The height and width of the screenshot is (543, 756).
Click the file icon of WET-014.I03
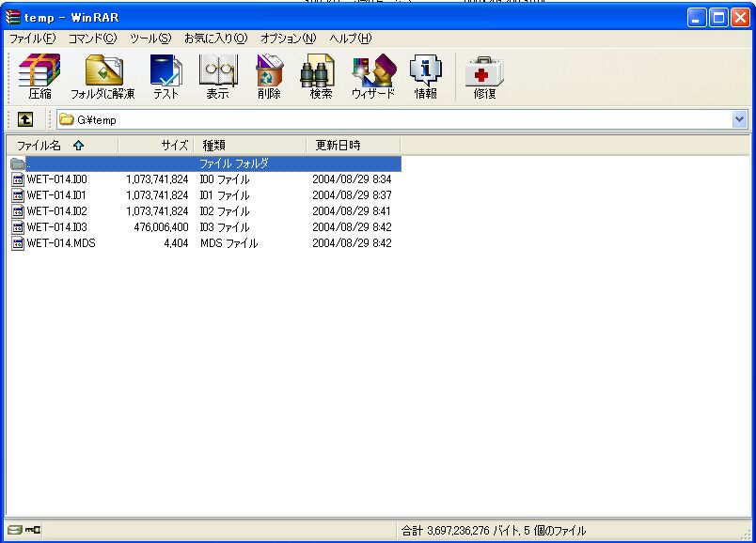(18, 227)
